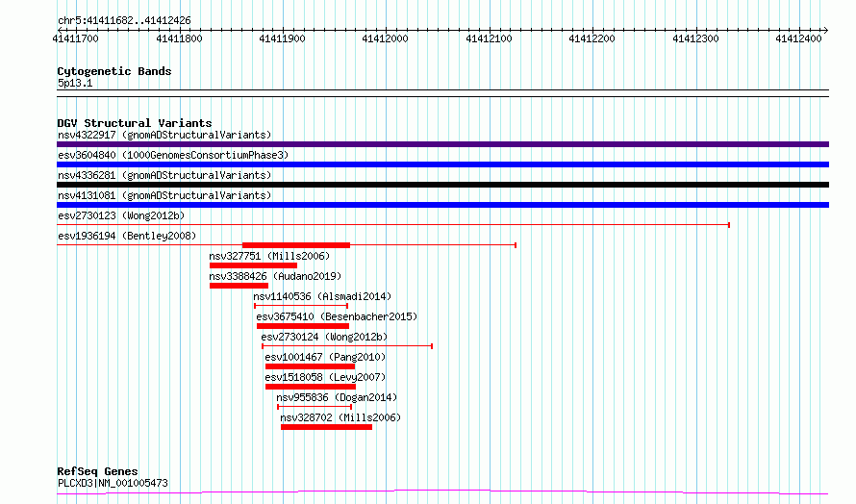Image resolution: width=856 pixels, height=504 pixels.
Task: Click the thin red line under esv2730124
Action: point(347,346)
